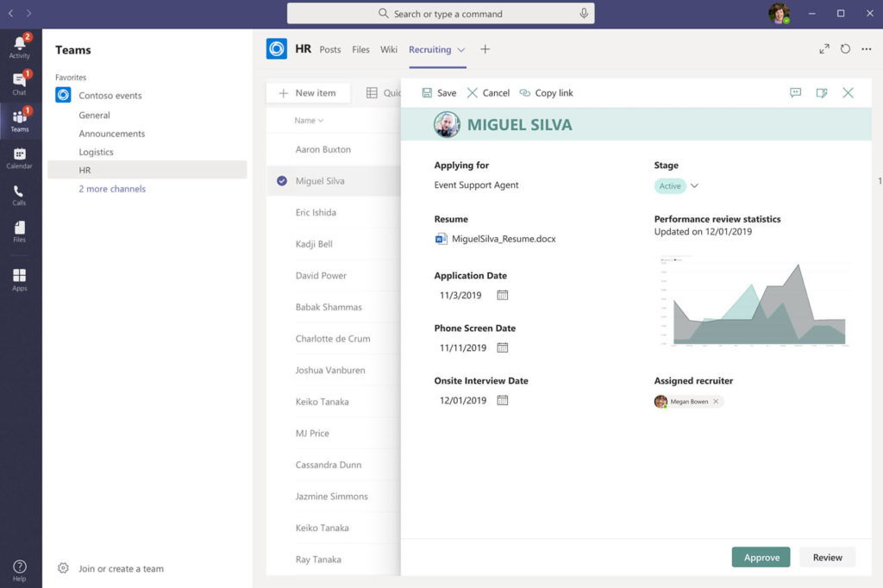Open the more options ellipsis menu
Image resolution: width=883 pixels, height=588 pixels.
(x=866, y=49)
